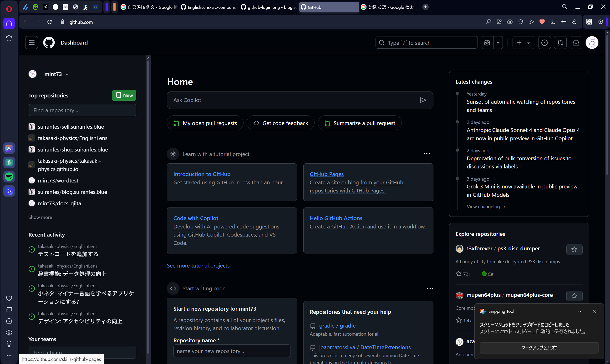Send the Ask Copilot message with the paper-plane icon

(x=423, y=100)
